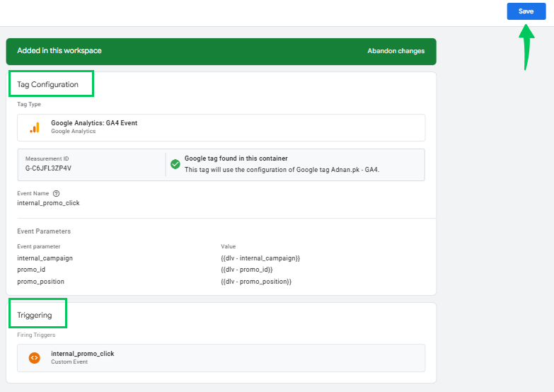Click Abandon changes link
The height and width of the screenshot is (392, 554).
click(396, 51)
